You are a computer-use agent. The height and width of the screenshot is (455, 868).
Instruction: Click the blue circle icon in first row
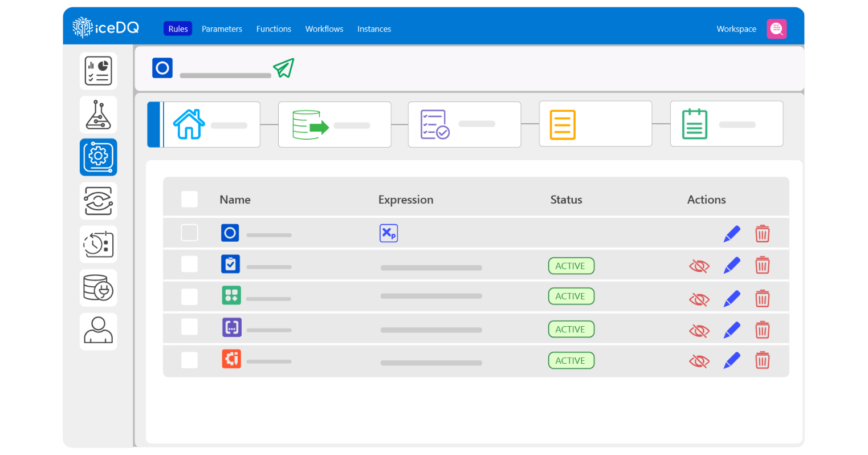coord(230,233)
